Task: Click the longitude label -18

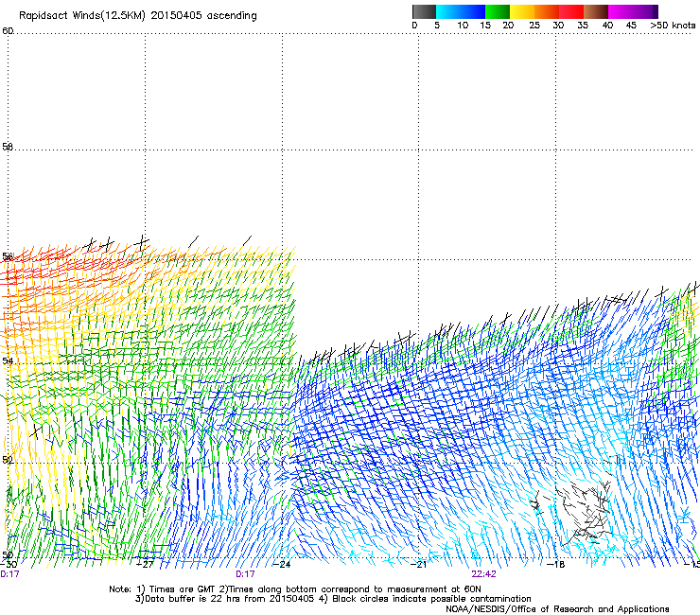Action: click(x=556, y=565)
